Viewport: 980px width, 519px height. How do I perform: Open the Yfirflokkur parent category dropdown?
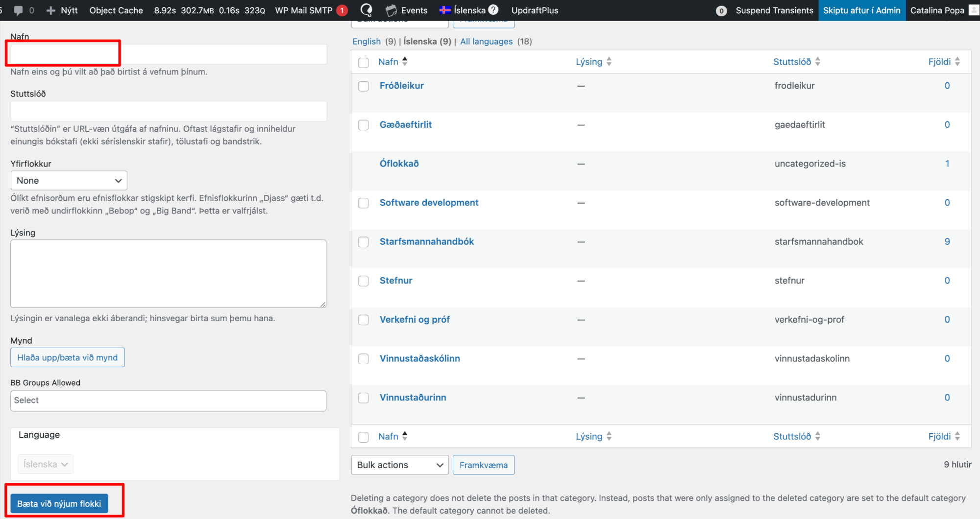[x=69, y=181]
